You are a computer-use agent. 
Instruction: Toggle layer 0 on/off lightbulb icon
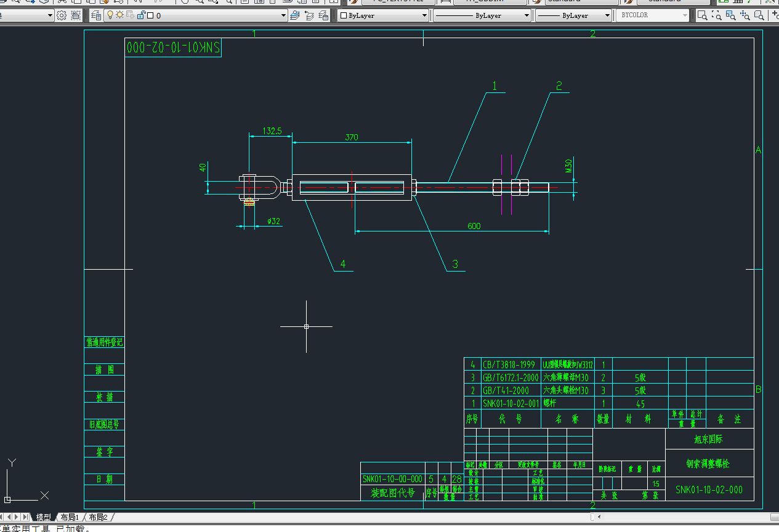[x=110, y=15]
